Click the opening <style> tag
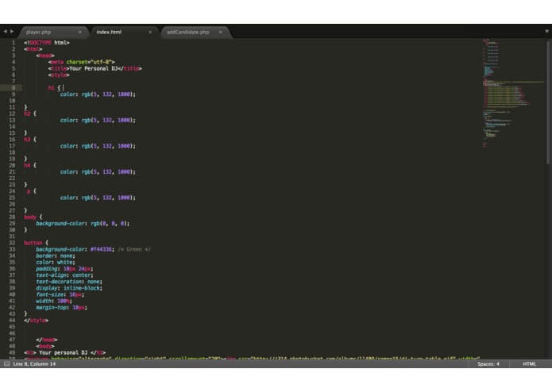Image resolution: width=552 pixels, height=392 pixels. click(x=59, y=75)
